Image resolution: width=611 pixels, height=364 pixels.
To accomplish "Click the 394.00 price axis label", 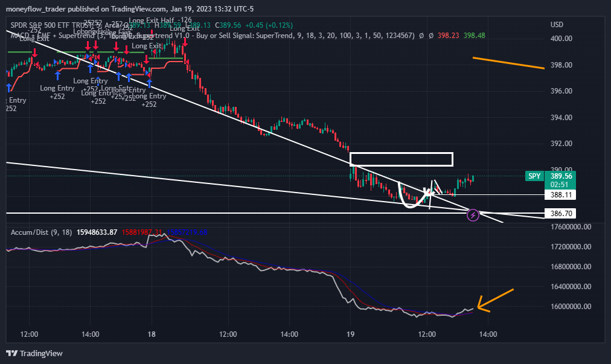I will 561,117.
